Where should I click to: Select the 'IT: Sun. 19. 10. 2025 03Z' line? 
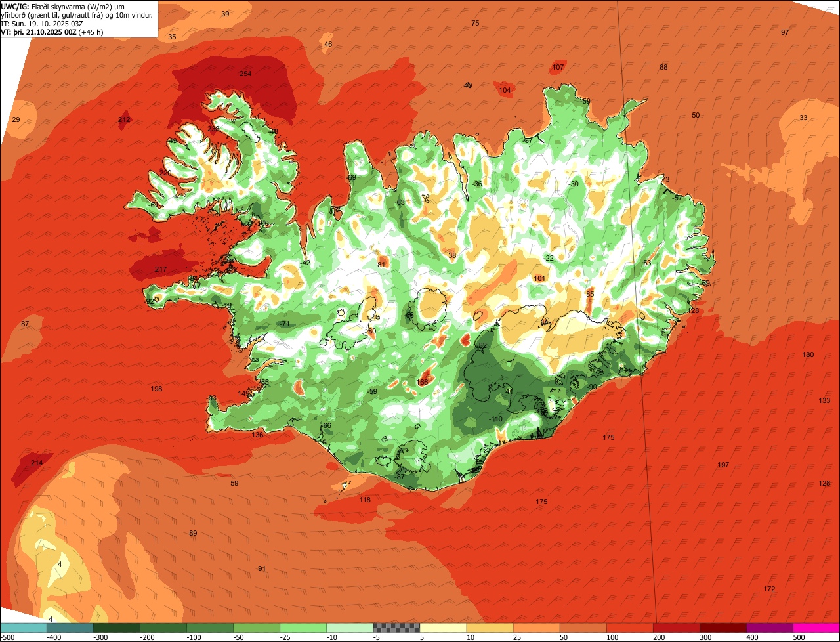point(43,23)
